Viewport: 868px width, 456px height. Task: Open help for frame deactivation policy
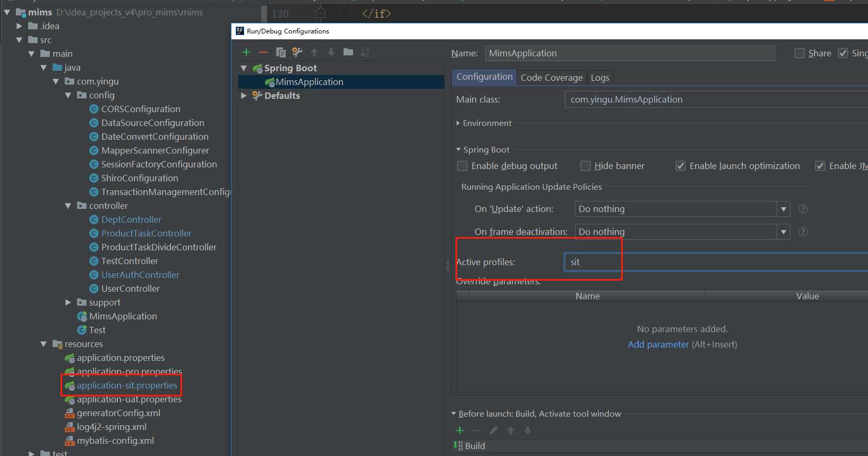pos(803,232)
